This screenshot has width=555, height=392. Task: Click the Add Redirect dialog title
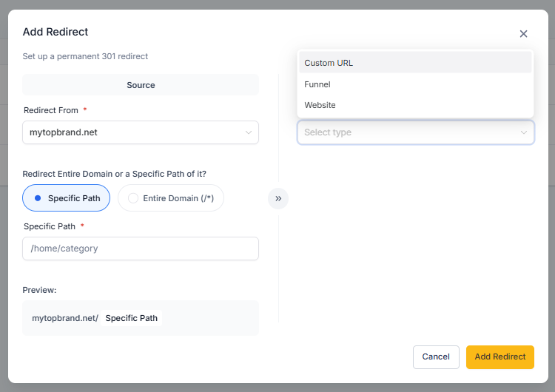(55, 32)
